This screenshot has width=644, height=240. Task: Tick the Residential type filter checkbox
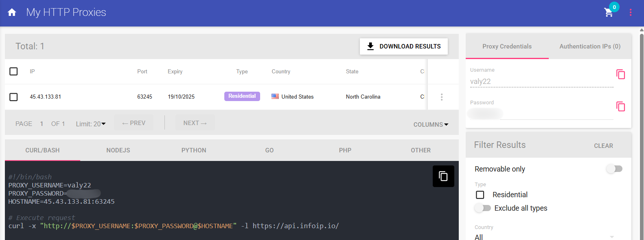pyautogui.click(x=480, y=195)
